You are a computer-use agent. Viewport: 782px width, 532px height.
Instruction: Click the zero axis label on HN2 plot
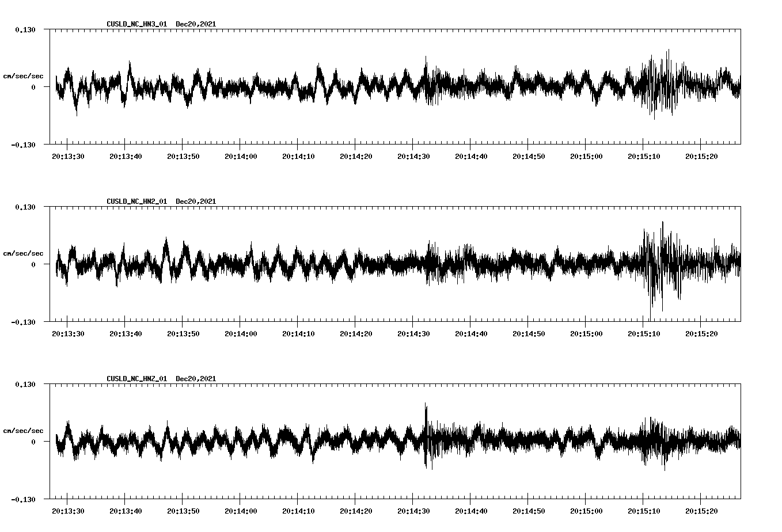pos(33,264)
